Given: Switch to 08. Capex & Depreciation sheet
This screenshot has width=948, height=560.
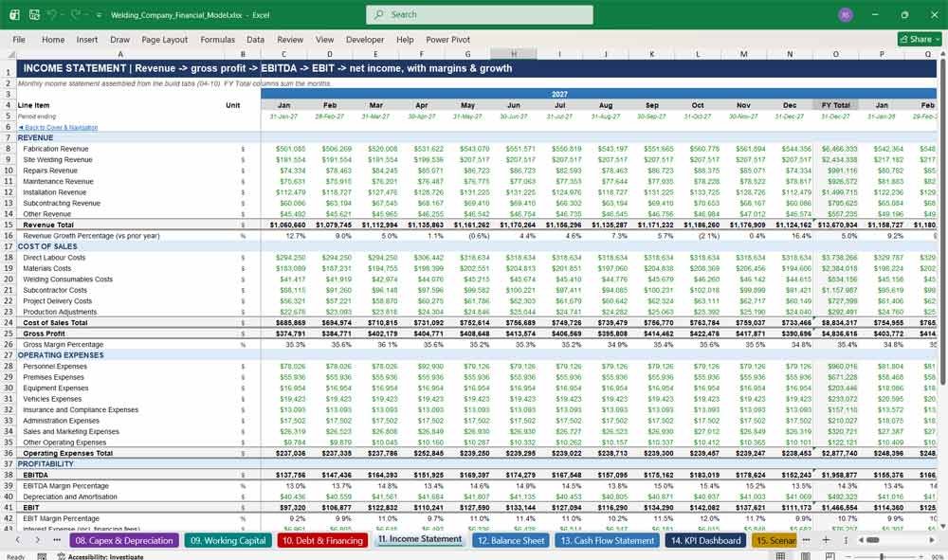Looking at the screenshot, I should pos(124,541).
